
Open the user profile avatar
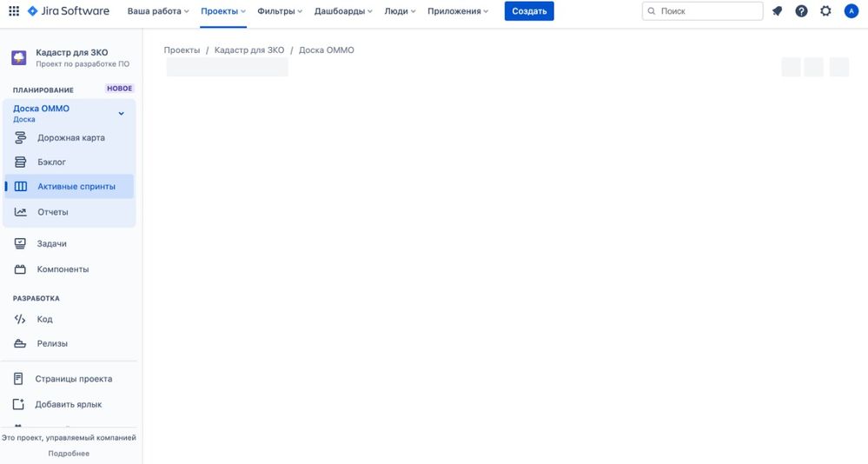point(851,11)
